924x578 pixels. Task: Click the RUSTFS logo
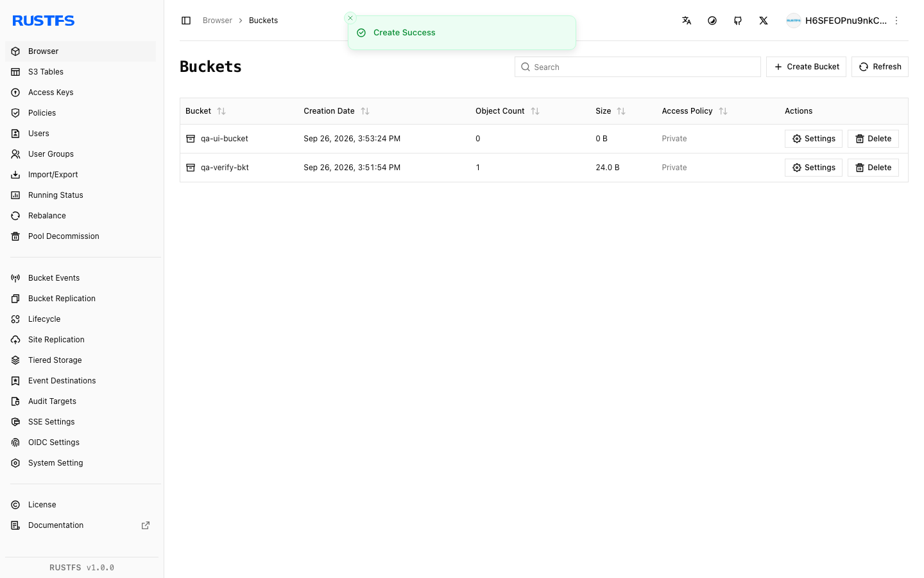(x=44, y=21)
